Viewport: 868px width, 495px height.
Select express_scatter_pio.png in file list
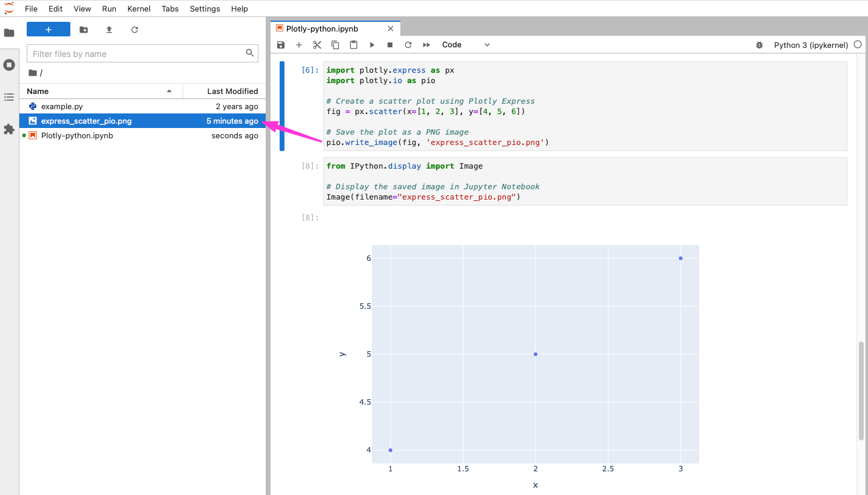(x=143, y=121)
